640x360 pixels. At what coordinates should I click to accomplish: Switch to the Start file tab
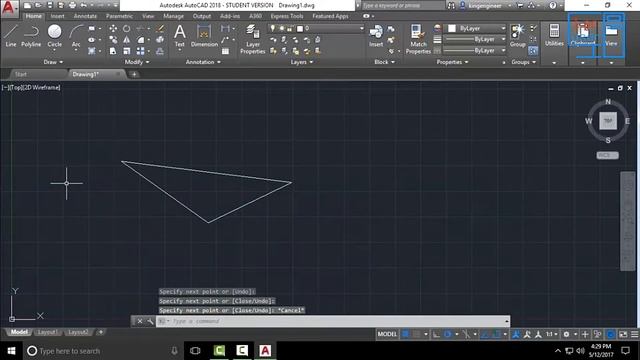click(20, 74)
